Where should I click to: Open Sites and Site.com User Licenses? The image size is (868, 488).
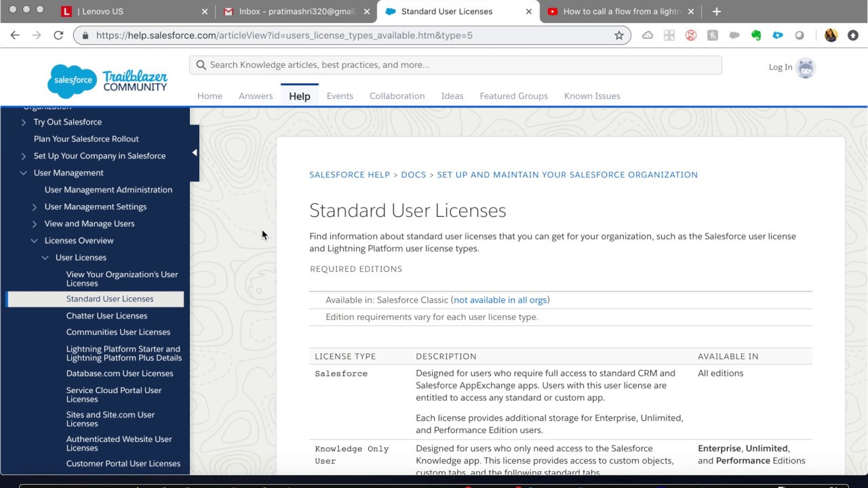click(111, 419)
